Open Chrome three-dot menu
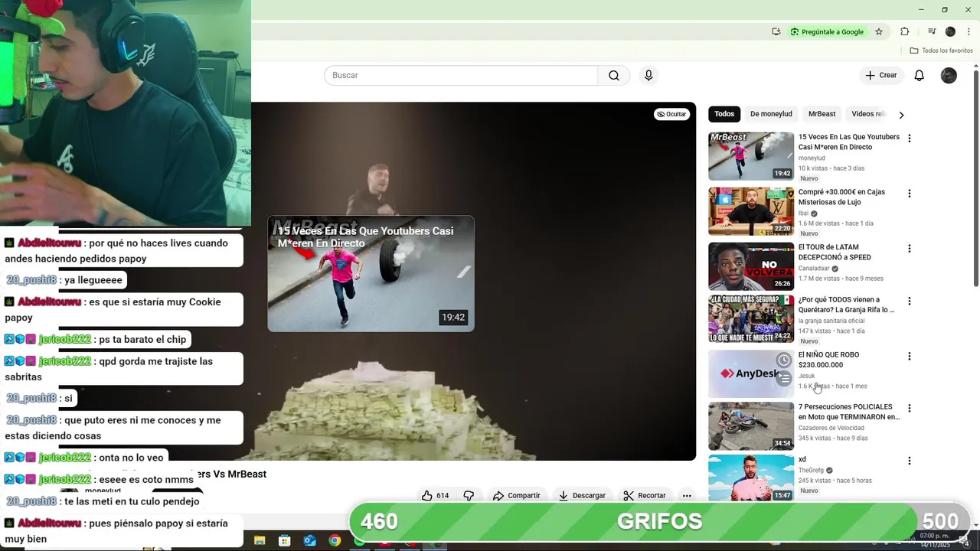Image resolution: width=980 pixels, height=551 pixels. tap(969, 31)
